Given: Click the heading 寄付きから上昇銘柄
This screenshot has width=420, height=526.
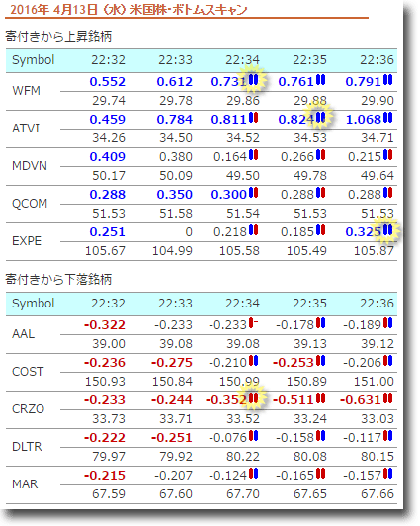Looking at the screenshot, I should click(58, 36).
